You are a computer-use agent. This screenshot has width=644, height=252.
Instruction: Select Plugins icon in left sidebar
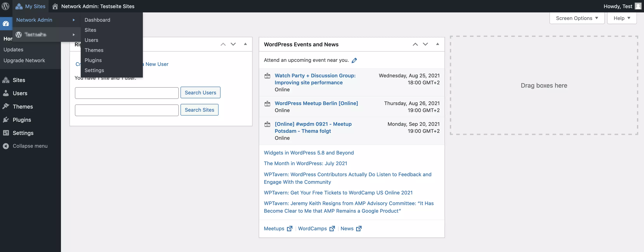[x=6, y=120]
